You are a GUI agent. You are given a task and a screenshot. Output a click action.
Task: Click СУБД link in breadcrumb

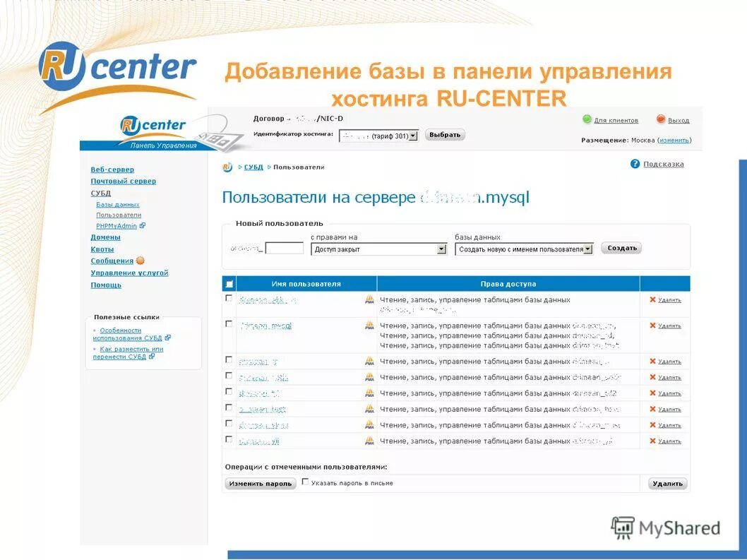[x=253, y=167]
